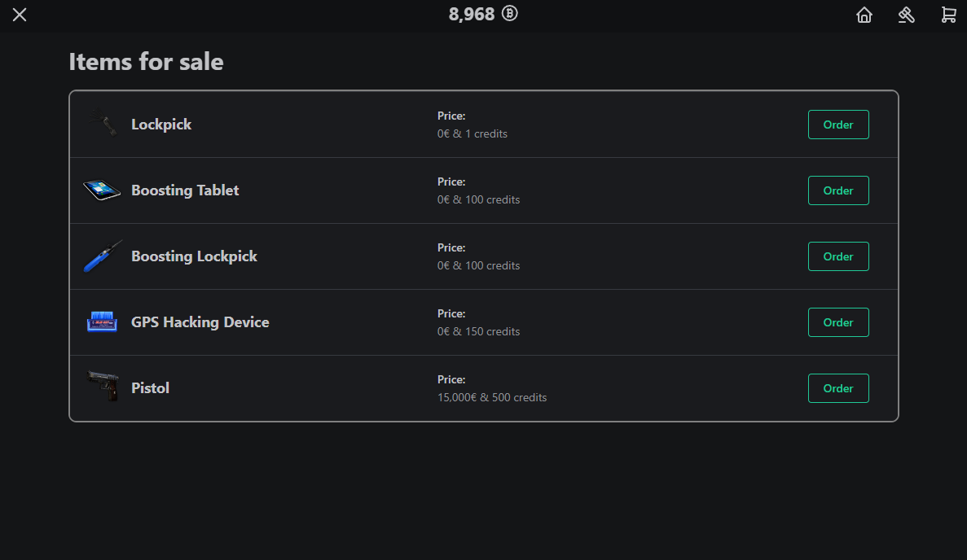Order the GPS Hacking Device
Viewport: 967px width, 560px height.
[x=838, y=322]
